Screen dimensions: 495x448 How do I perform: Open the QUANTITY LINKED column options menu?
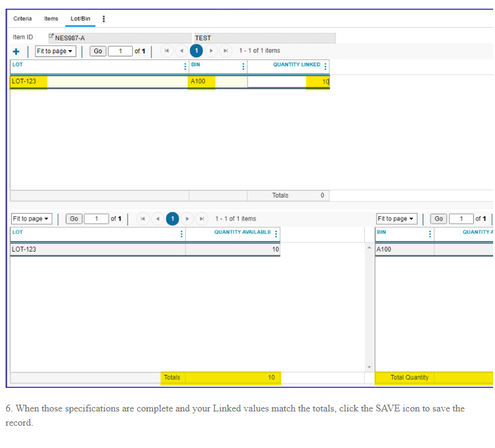click(326, 66)
